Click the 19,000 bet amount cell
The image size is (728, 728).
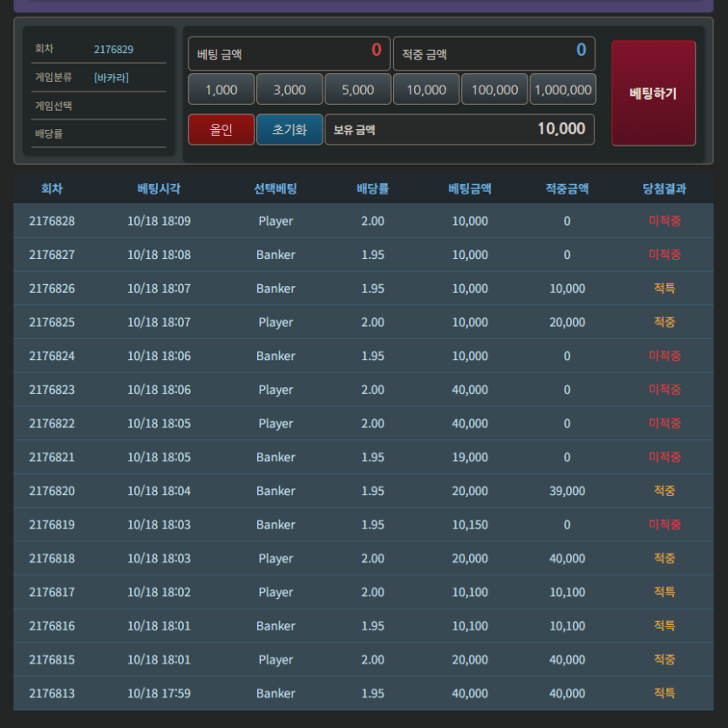coord(470,458)
